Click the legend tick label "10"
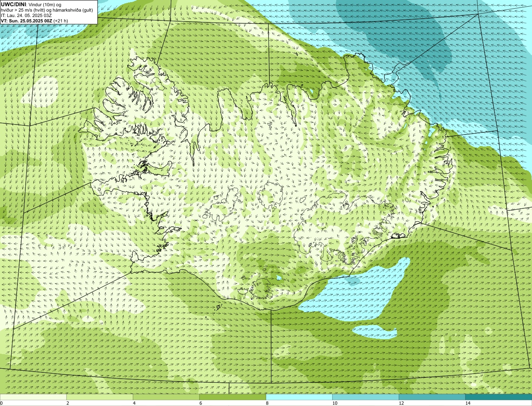This screenshot has height=406, width=532. click(335, 403)
